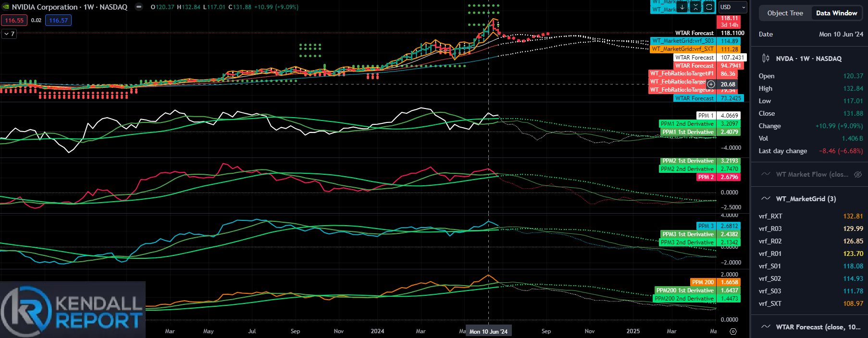Click the red sell price button 116.55
Viewport: 868px width, 338px height.
point(14,20)
